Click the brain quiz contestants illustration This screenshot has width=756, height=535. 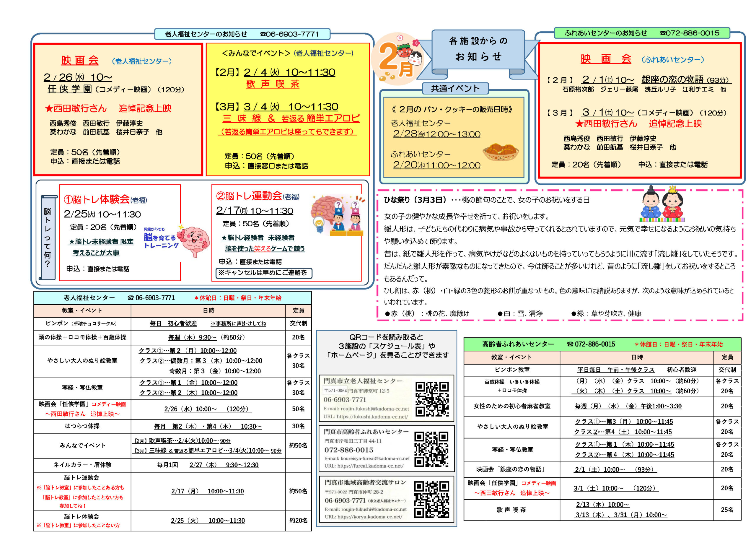pos(338,216)
